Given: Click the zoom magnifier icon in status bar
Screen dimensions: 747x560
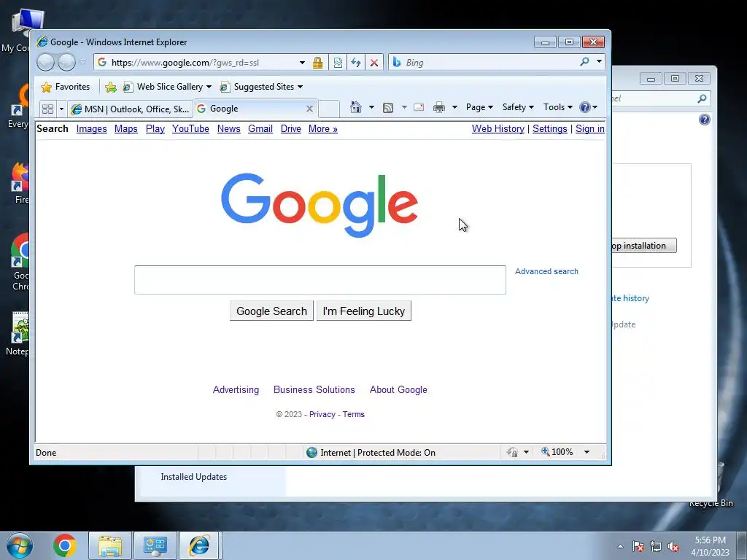Looking at the screenshot, I should [x=546, y=451].
